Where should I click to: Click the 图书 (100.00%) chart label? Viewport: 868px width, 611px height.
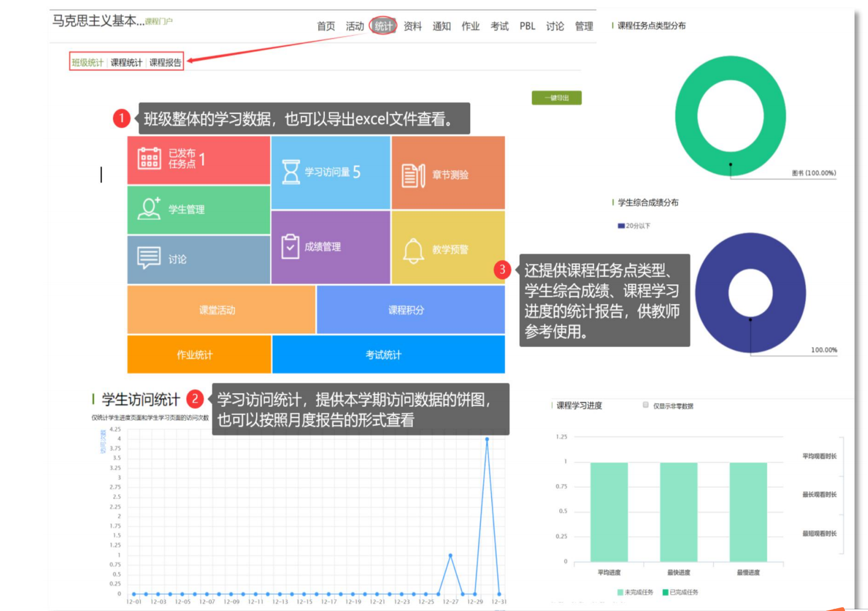tap(814, 173)
